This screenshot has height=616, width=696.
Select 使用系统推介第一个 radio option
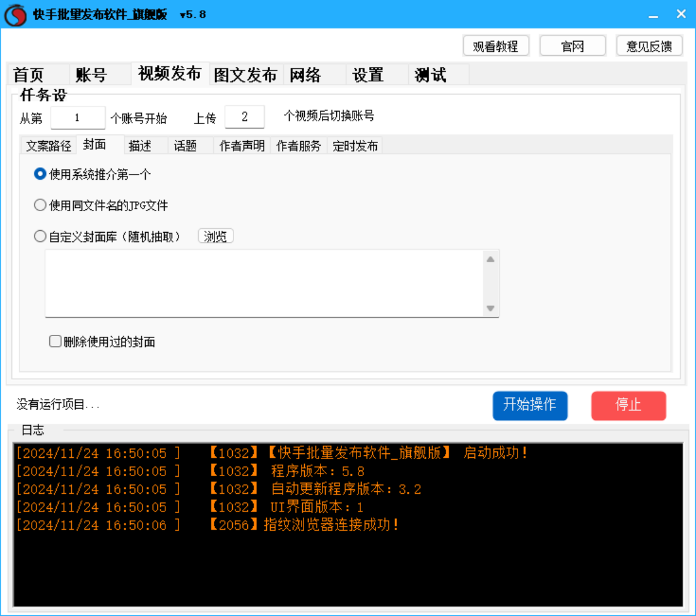[x=92, y=174]
